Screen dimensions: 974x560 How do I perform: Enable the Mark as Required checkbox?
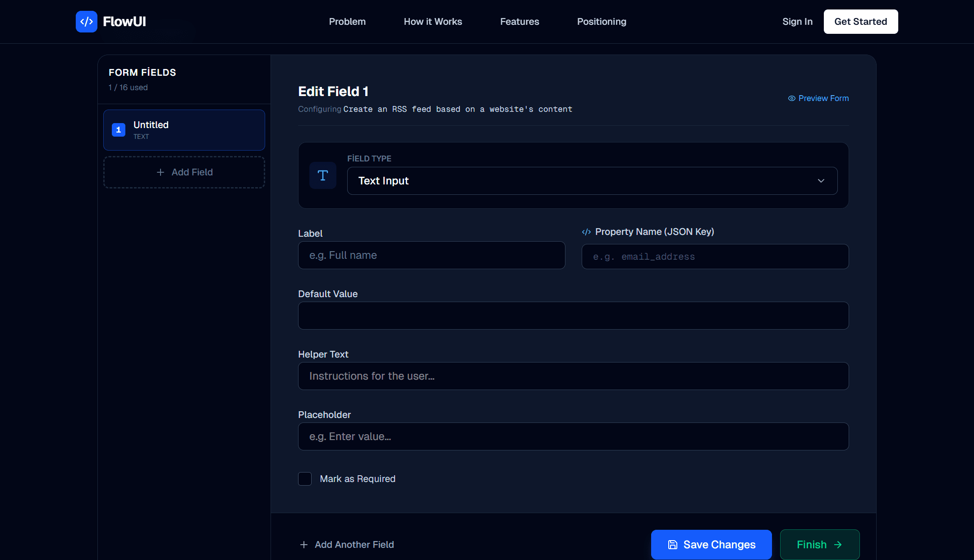[x=305, y=478]
